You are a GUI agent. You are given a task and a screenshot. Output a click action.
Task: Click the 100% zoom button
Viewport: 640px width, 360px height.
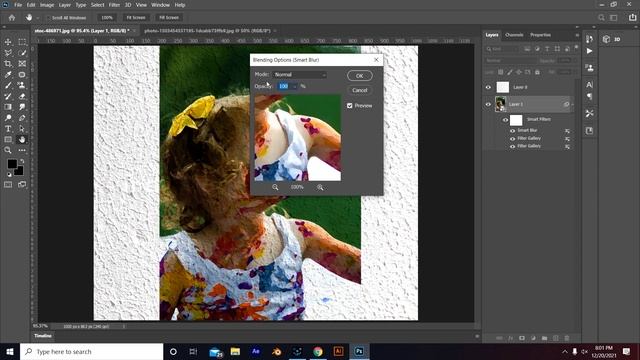[107, 18]
